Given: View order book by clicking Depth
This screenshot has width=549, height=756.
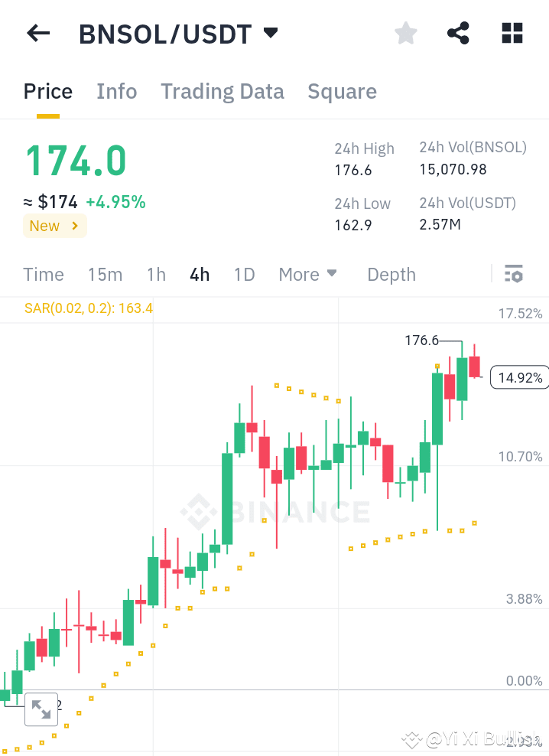Looking at the screenshot, I should tap(391, 274).
